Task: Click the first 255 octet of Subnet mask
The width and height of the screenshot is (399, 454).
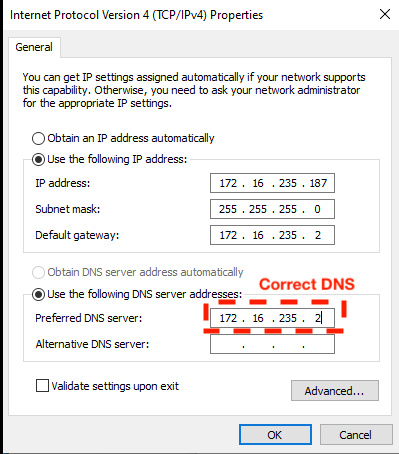Action: 228,209
